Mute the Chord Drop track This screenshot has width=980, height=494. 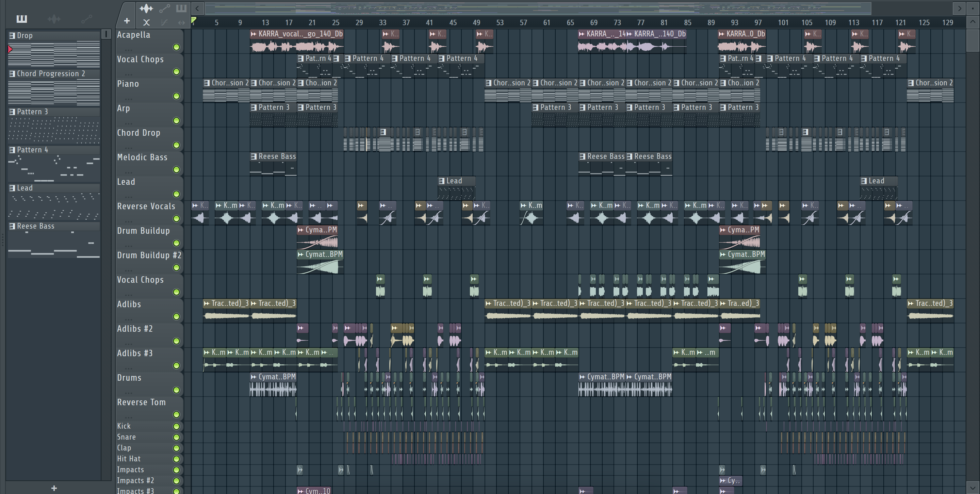[x=176, y=145]
